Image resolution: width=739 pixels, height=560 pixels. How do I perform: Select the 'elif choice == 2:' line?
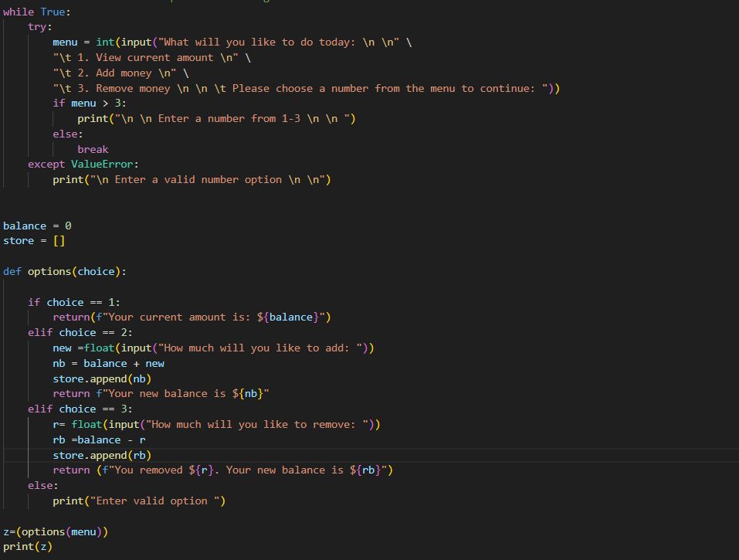[80, 333]
